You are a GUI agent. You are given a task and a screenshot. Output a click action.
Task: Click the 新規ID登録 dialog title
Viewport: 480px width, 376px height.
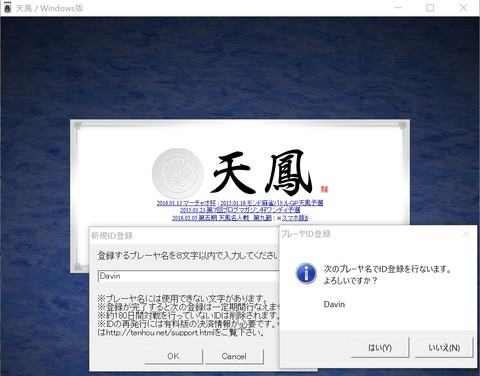click(112, 236)
